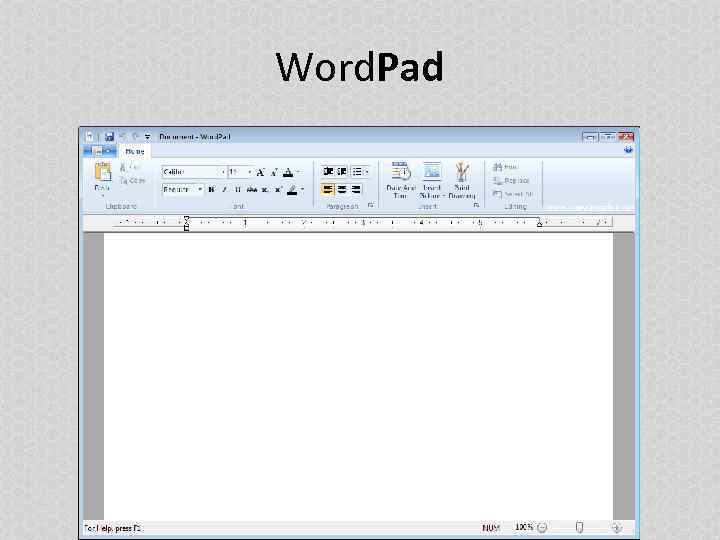The image size is (720, 540).
Task: Toggle Superscript formatting
Action: pyautogui.click(x=278, y=189)
